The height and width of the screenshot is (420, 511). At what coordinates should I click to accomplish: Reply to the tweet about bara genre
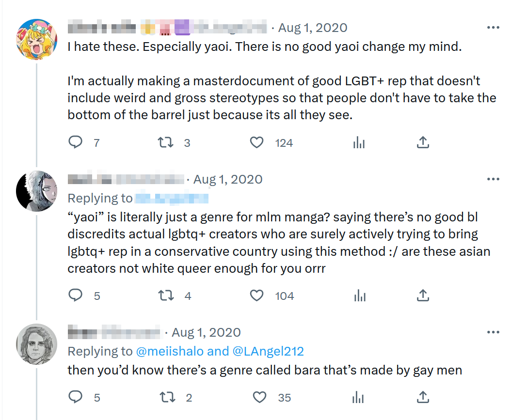[75, 397]
